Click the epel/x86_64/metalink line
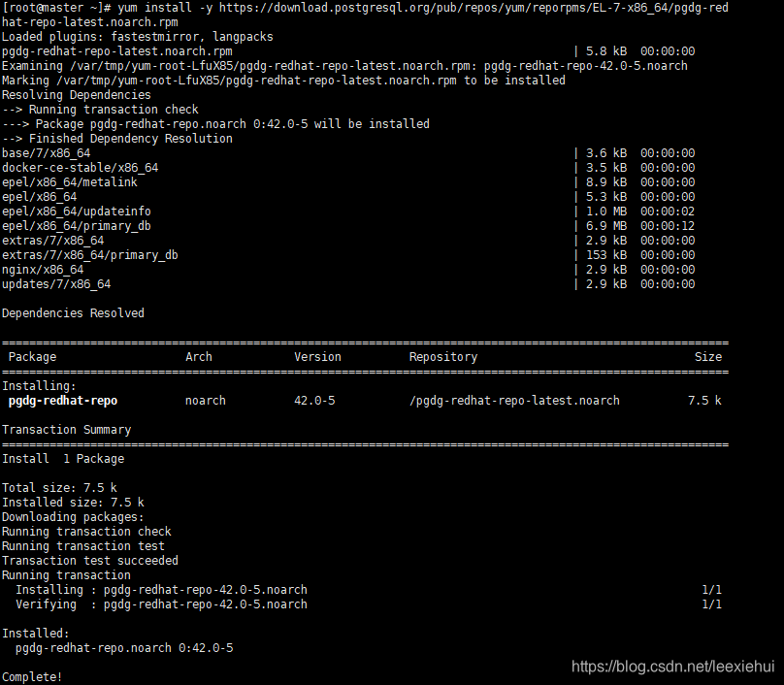The width and height of the screenshot is (784, 685). pos(348,182)
